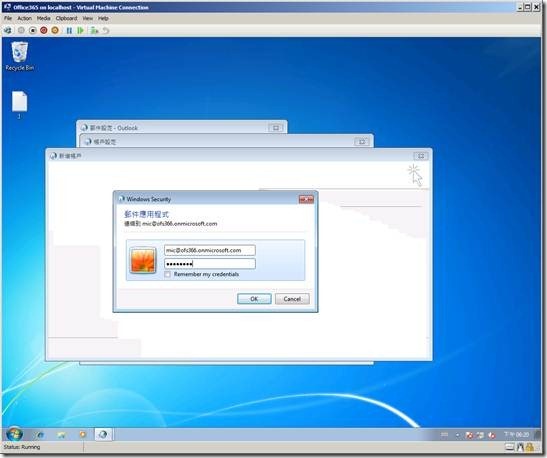Click the Snapshot toolbar icon
This screenshot has height=458, width=547.
94,31
